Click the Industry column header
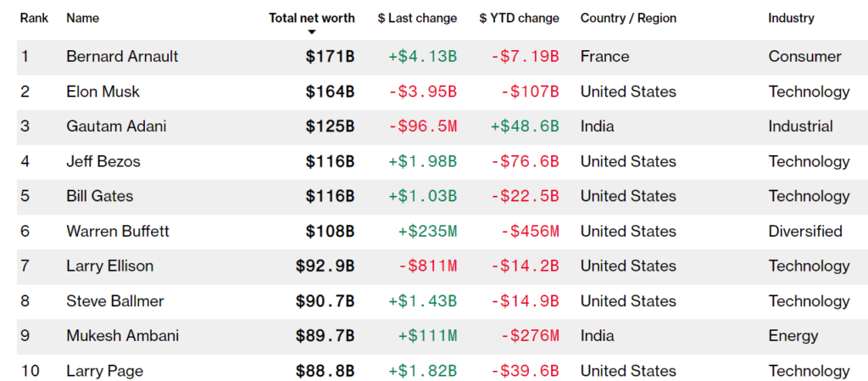This screenshot has height=381, width=868. click(x=791, y=18)
